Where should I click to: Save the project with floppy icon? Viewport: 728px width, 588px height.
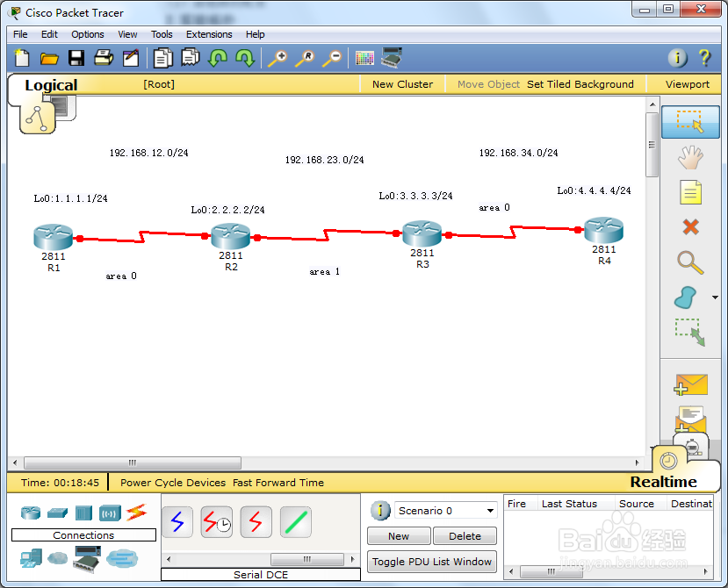coord(76,58)
